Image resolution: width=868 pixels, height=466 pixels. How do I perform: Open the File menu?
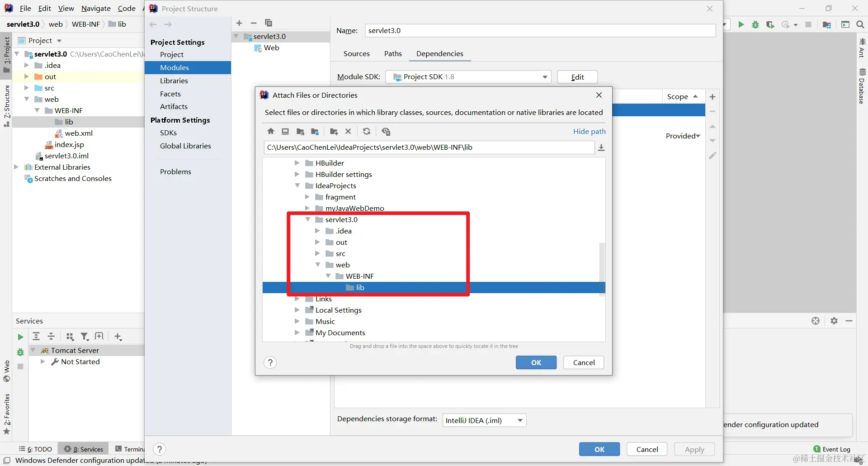[25, 9]
